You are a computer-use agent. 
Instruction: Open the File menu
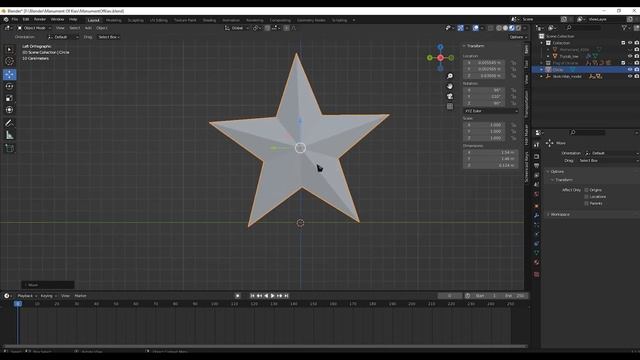click(x=15, y=20)
